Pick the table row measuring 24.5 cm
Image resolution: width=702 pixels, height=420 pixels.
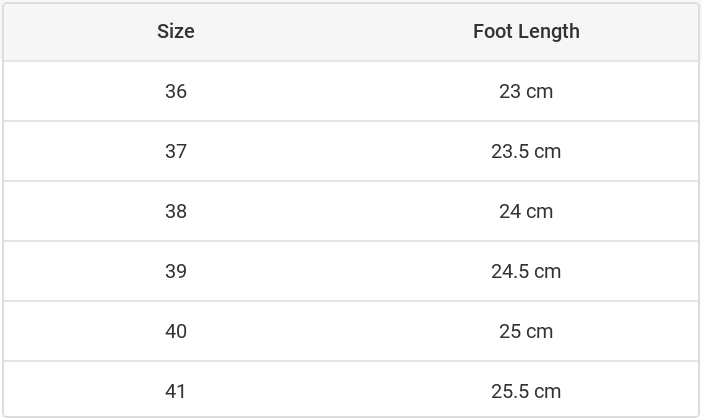(350, 271)
